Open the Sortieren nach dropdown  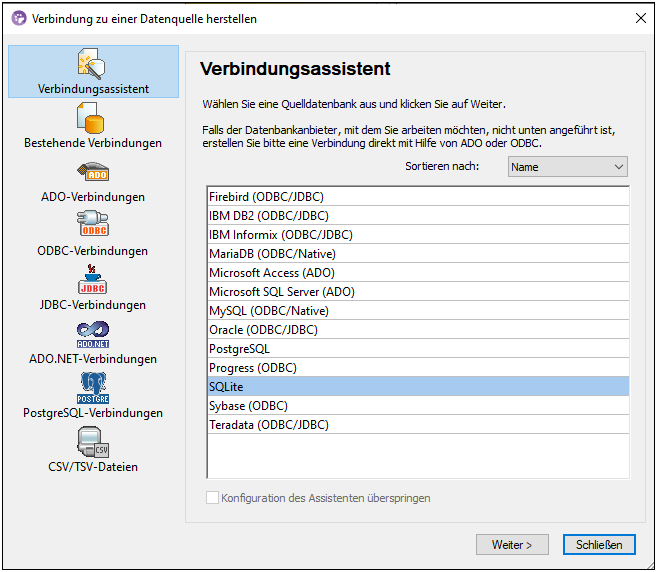click(567, 167)
